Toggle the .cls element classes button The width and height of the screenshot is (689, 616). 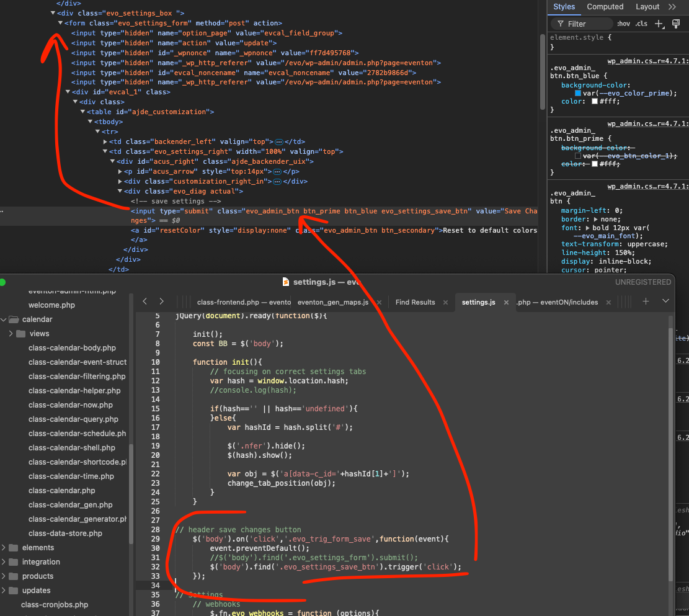[641, 24]
